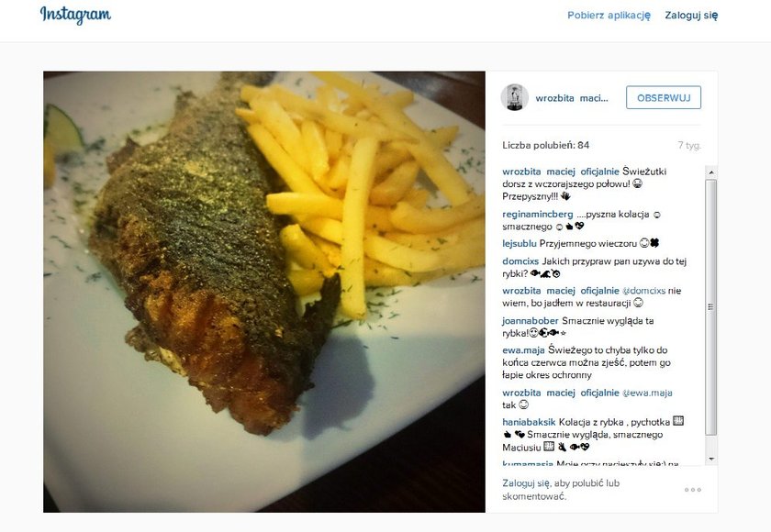Open joannabober's profile link
Screen dimensions: 771x532
531,321
